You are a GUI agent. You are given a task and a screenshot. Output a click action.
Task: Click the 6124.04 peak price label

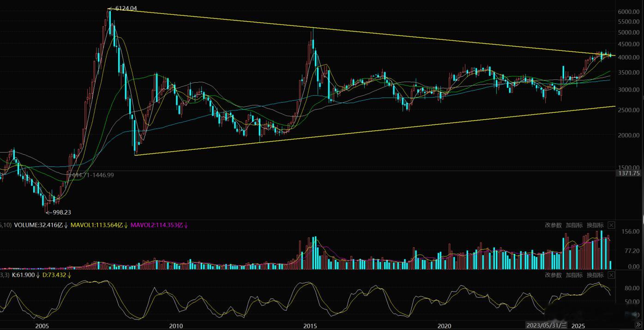(x=126, y=8)
